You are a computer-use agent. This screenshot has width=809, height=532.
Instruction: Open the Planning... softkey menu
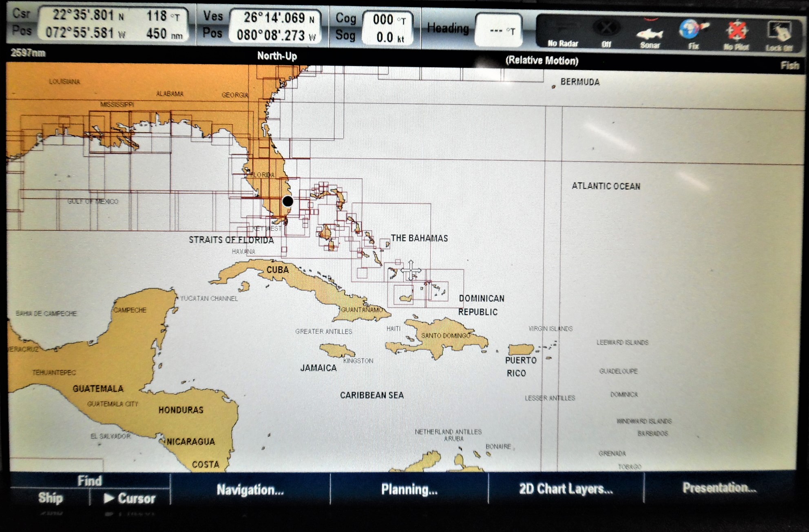tap(409, 489)
